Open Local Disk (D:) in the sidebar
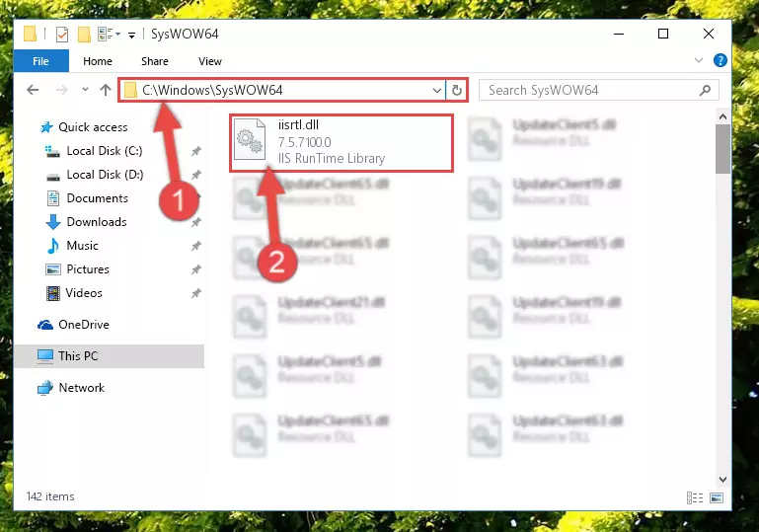The height and width of the screenshot is (532, 759). pos(105,175)
